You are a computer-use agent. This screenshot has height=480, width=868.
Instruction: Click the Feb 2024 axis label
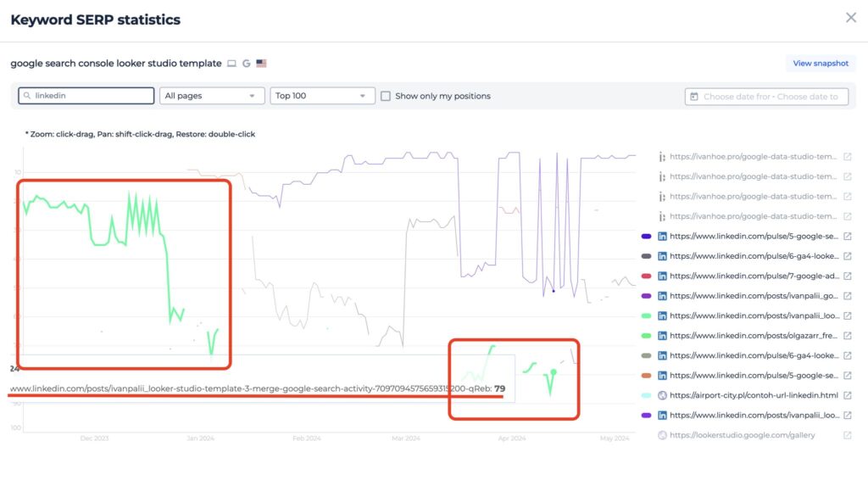pos(306,438)
